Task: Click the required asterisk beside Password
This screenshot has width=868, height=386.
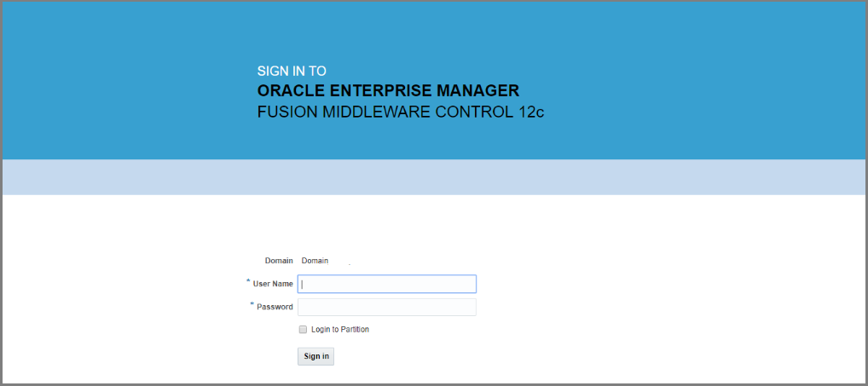Action: tap(252, 305)
